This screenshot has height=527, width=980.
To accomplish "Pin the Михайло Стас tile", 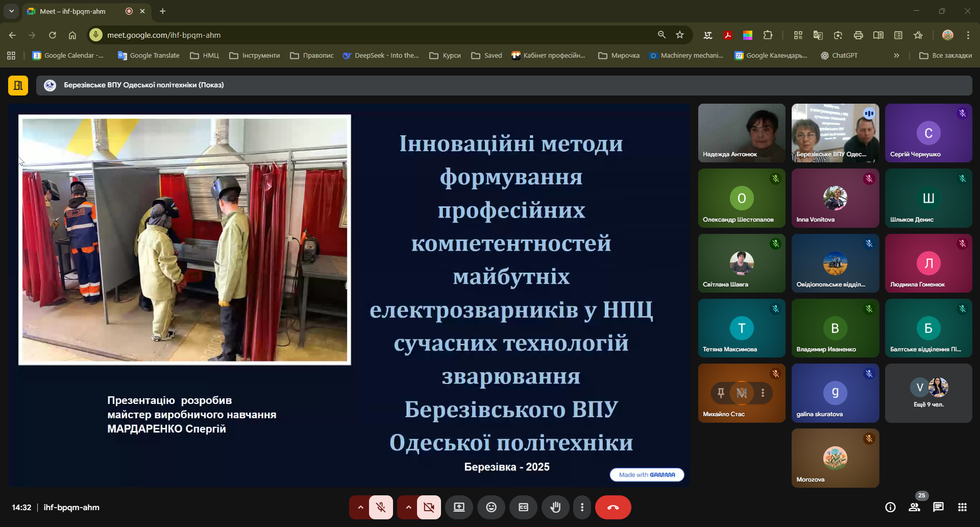I will pyautogui.click(x=721, y=393).
